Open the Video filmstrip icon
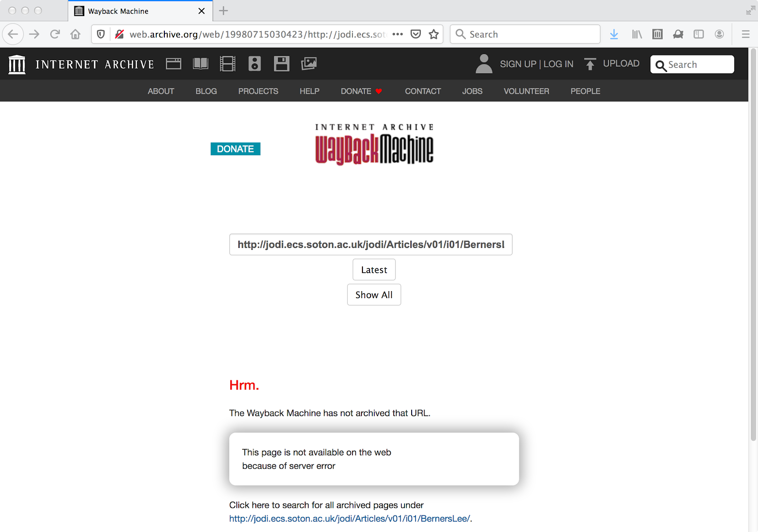The height and width of the screenshot is (532, 758). (x=227, y=63)
